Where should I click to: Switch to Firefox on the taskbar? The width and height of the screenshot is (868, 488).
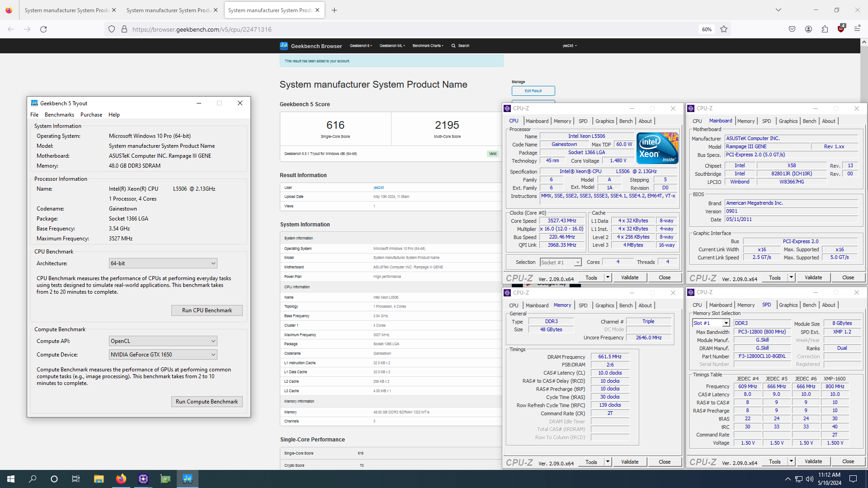click(x=121, y=479)
